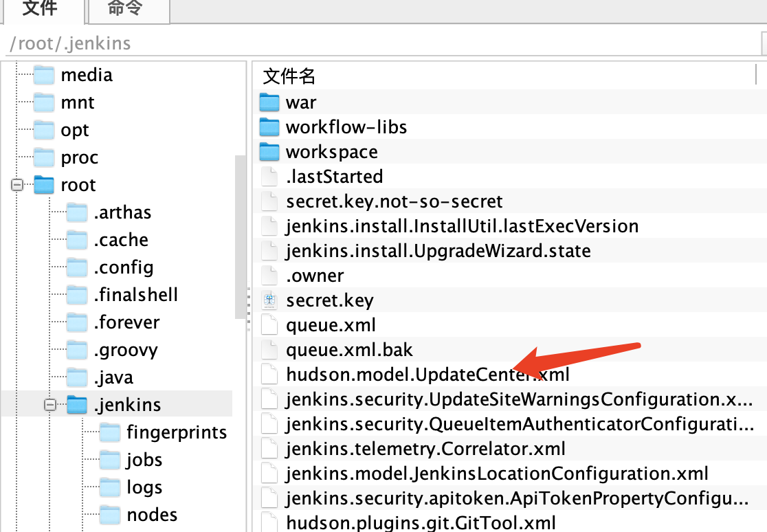The image size is (767, 532).
Task: Click the opt folder icon
Action: point(44,130)
